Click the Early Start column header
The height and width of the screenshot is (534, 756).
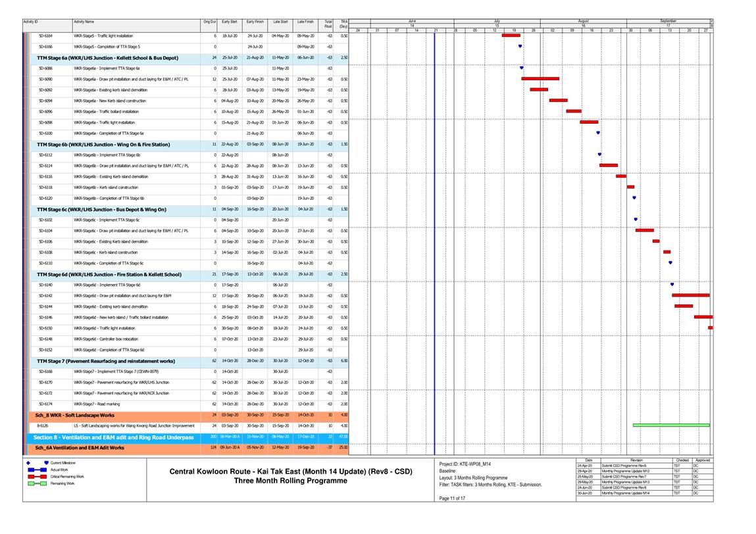(x=230, y=22)
